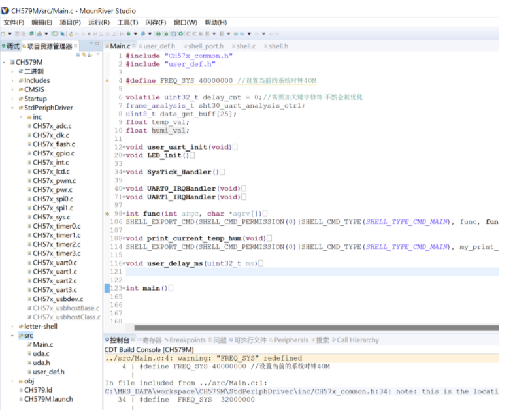
Task: Click the collapse all icon in project explorer
Action: pos(77,55)
